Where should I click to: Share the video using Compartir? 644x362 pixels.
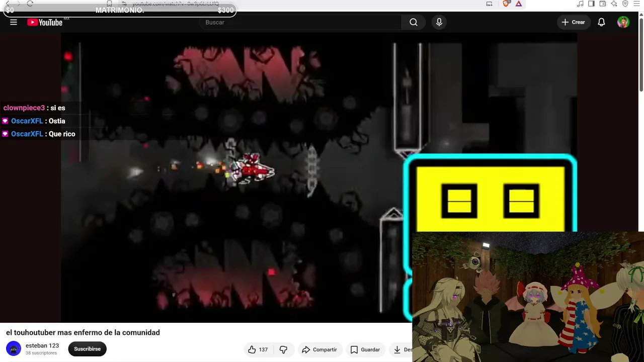coord(319,349)
